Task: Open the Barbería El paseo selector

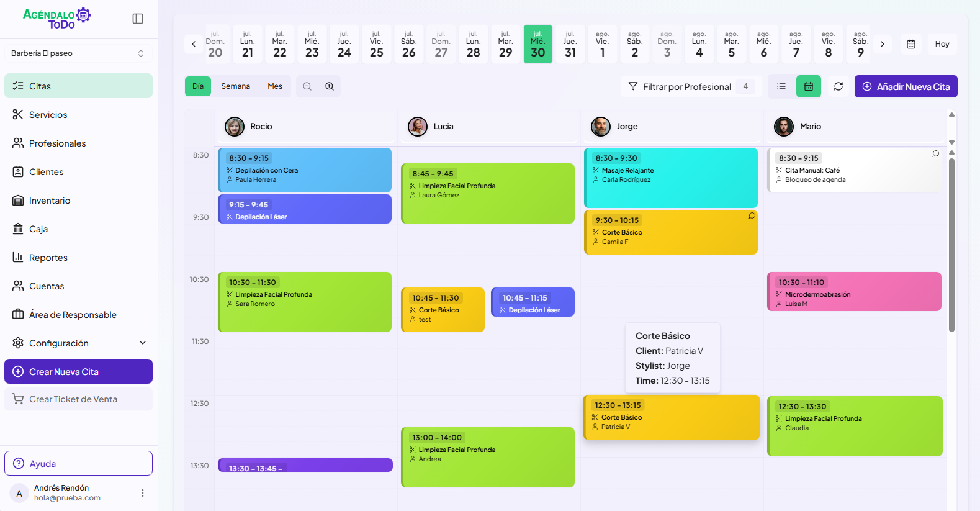Action: pos(78,53)
